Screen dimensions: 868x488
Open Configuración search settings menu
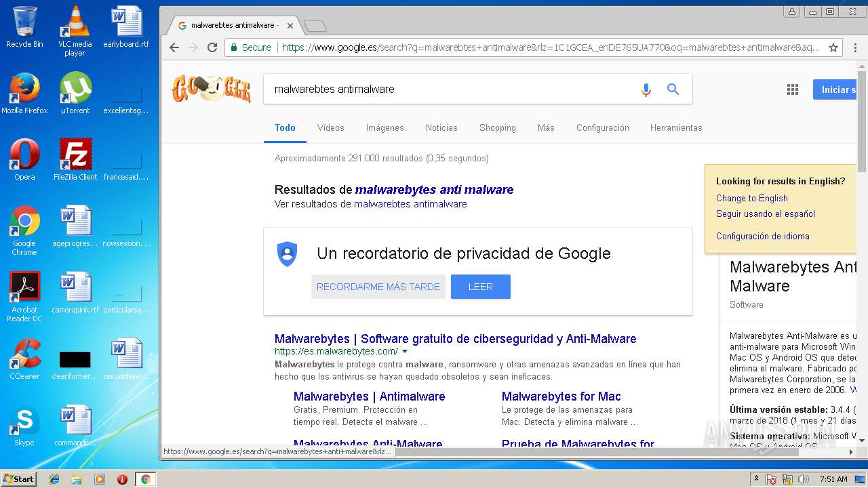[603, 127]
